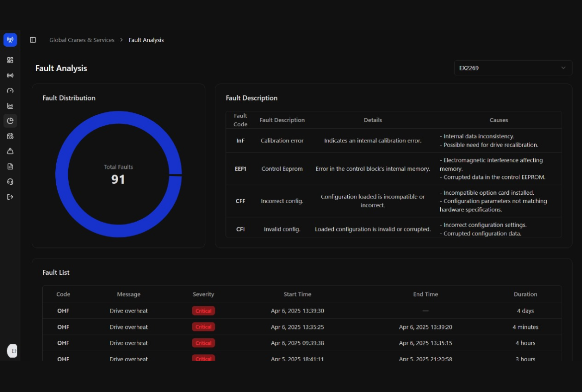582x392 pixels.
Task: Open the area chart icon in sidebar
Action: pyautogui.click(x=10, y=106)
